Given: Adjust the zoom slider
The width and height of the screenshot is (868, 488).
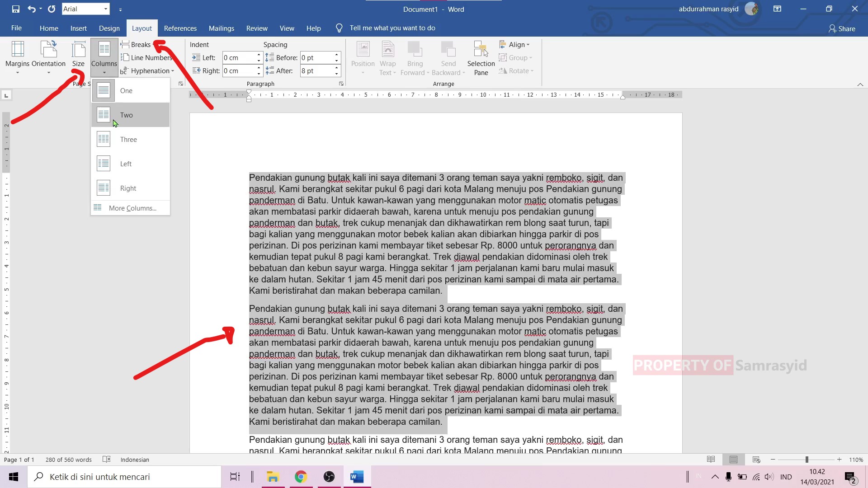Looking at the screenshot, I should [x=807, y=459].
